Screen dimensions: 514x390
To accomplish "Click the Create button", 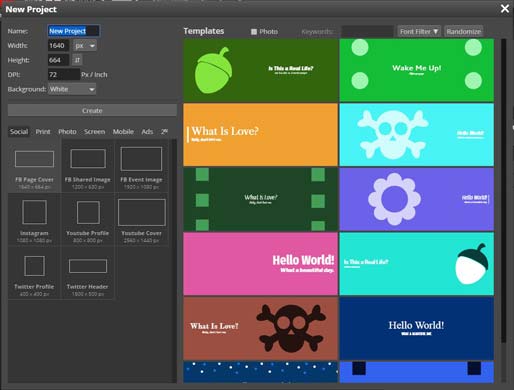I will 92,110.
